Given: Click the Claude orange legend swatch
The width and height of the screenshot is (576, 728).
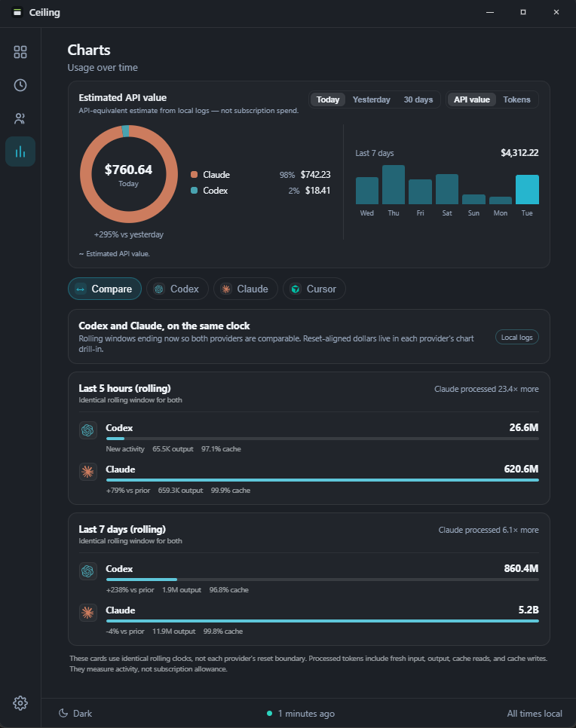Looking at the screenshot, I should point(195,175).
